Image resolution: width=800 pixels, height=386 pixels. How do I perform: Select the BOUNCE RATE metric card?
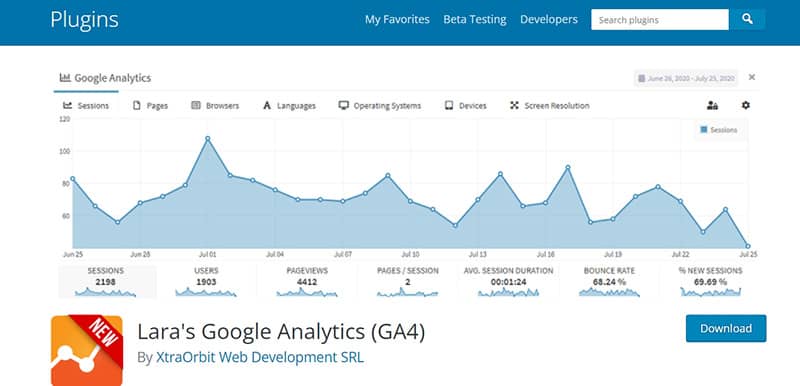coord(609,281)
